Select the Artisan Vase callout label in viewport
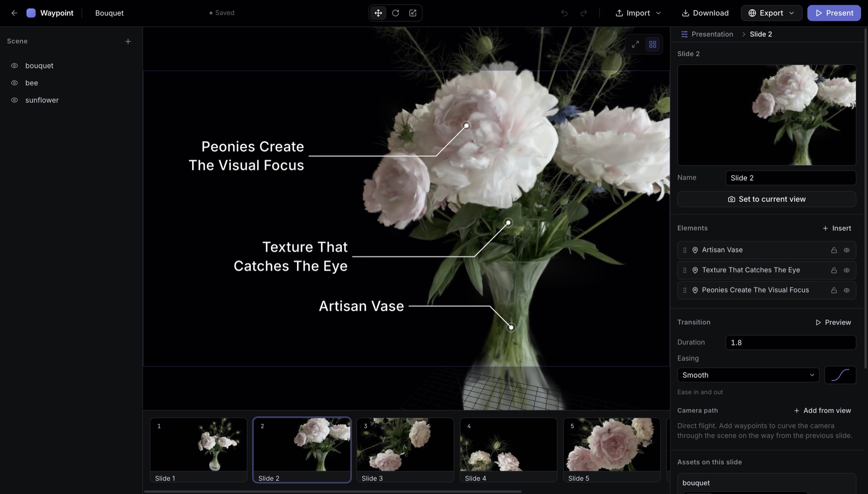Screen dimensions: 868x494 click(x=361, y=306)
